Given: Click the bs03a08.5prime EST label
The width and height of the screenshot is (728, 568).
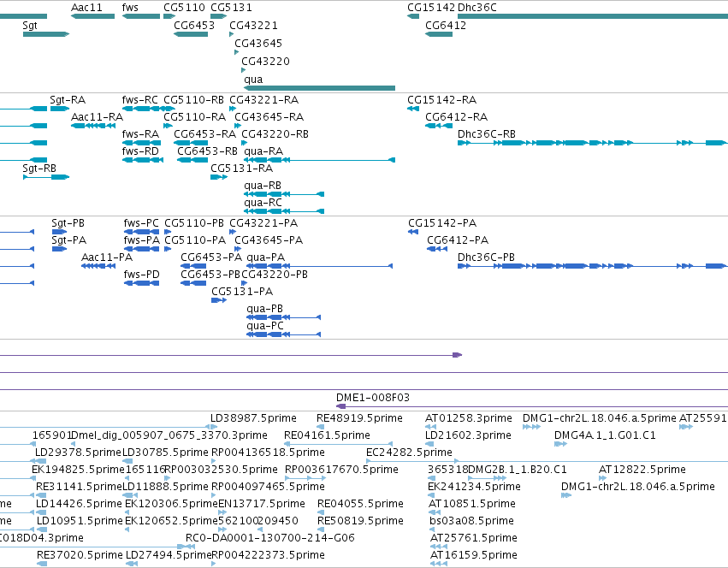Looking at the screenshot, I should (471, 521).
